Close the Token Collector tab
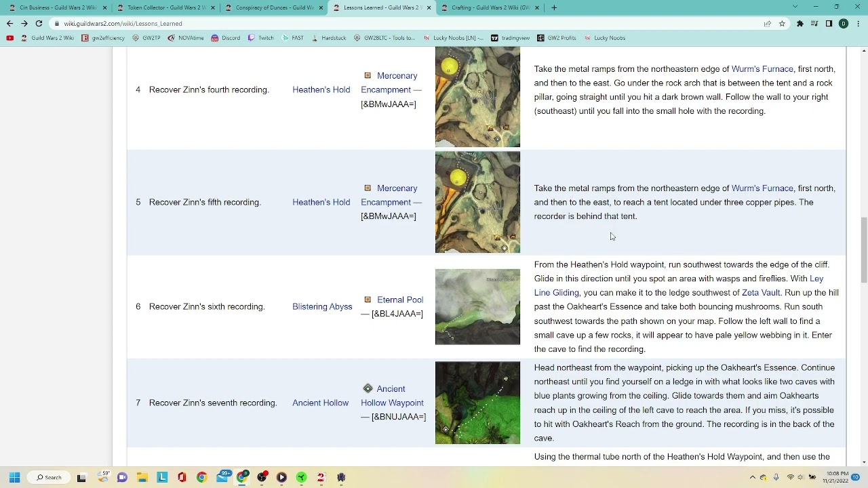 point(212,7)
